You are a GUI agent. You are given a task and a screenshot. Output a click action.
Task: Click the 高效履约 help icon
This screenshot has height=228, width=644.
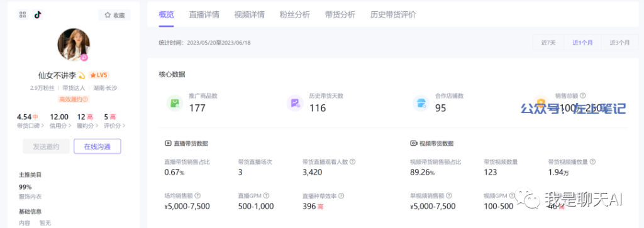coord(85,99)
